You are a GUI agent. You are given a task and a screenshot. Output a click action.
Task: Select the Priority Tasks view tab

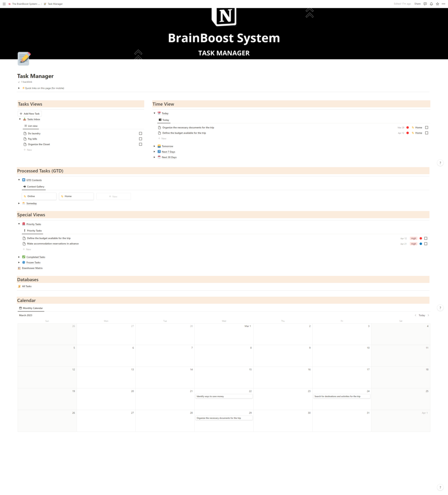33,230
